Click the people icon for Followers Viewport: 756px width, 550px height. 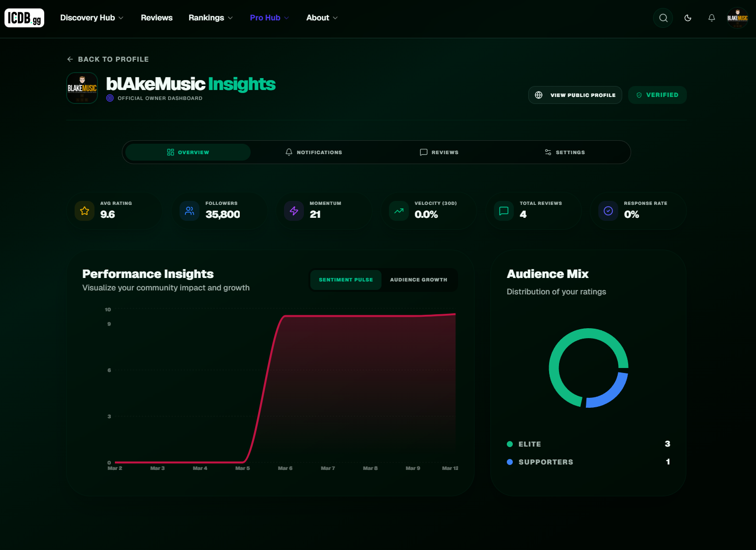click(x=189, y=211)
